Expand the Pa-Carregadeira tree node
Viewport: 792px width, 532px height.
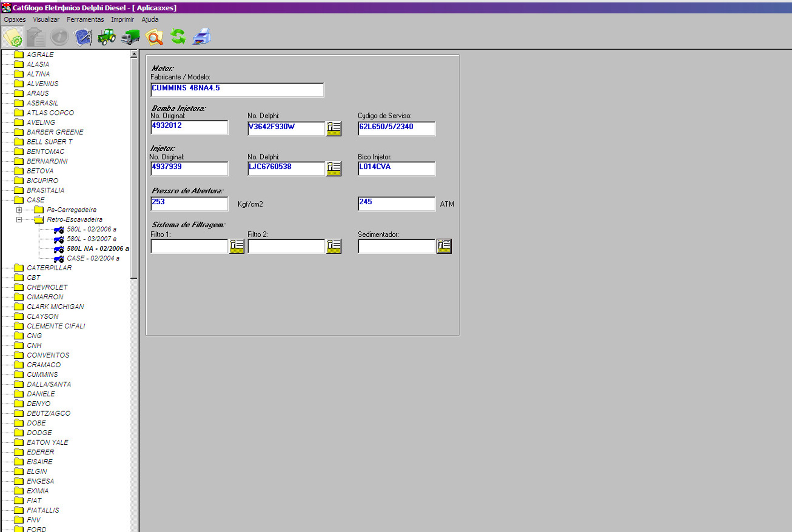point(19,210)
